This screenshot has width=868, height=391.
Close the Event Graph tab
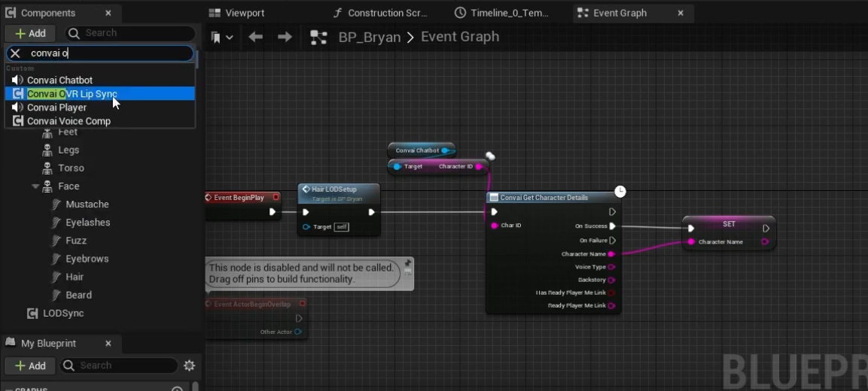(x=681, y=13)
